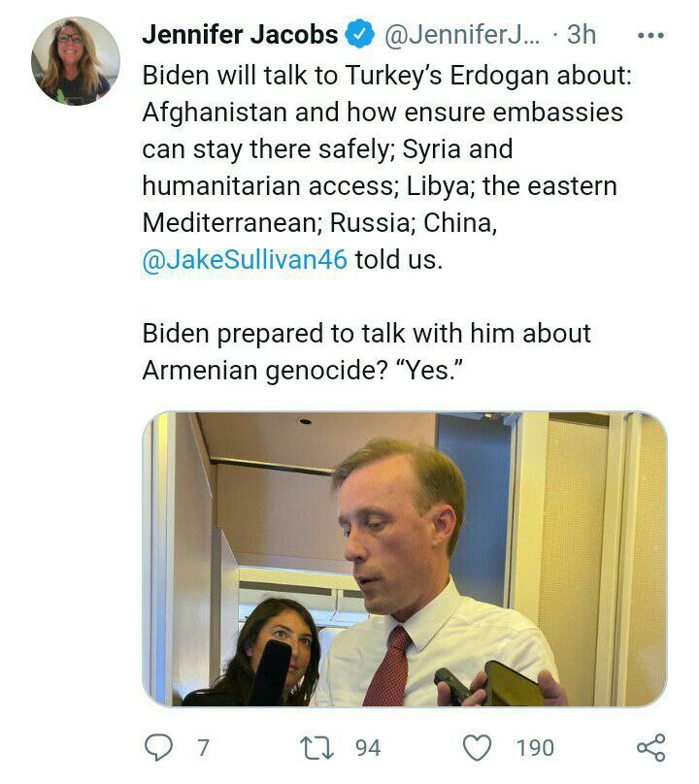Open the reply speech bubble icon

(158, 747)
